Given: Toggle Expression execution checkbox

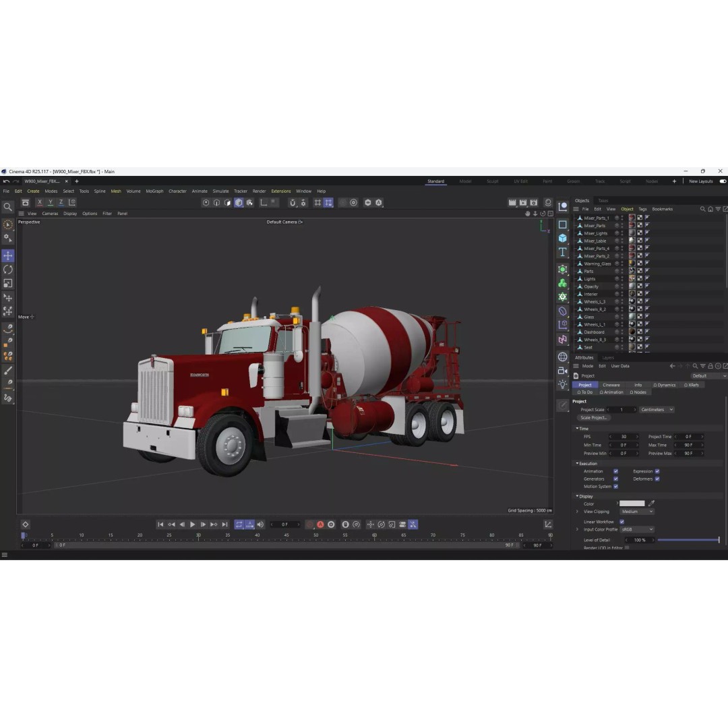Looking at the screenshot, I should pyautogui.click(x=657, y=471).
